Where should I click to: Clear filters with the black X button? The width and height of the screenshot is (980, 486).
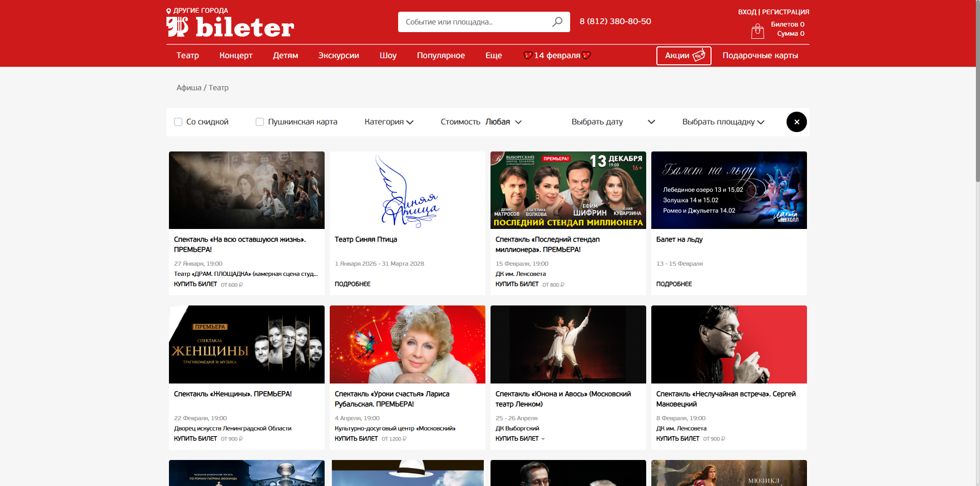pyautogui.click(x=796, y=122)
